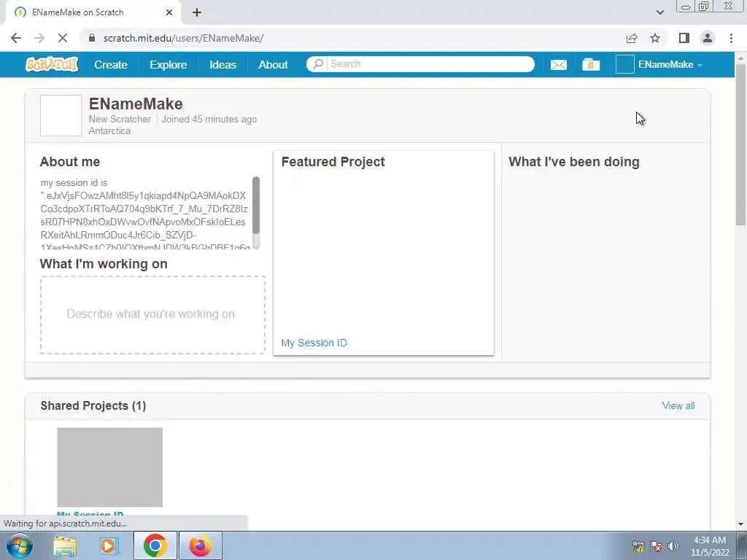The height and width of the screenshot is (560, 747).
Task: Open a new tab with plus button
Action: [197, 12]
